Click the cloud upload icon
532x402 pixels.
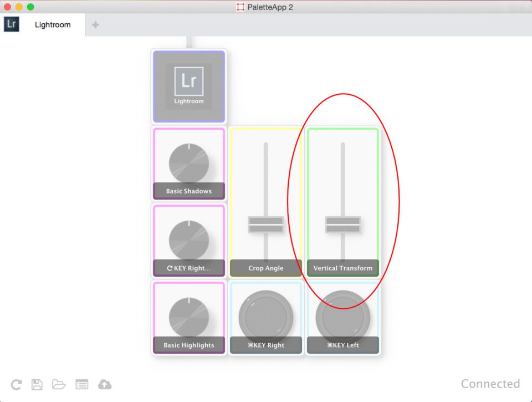pyautogui.click(x=105, y=384)
